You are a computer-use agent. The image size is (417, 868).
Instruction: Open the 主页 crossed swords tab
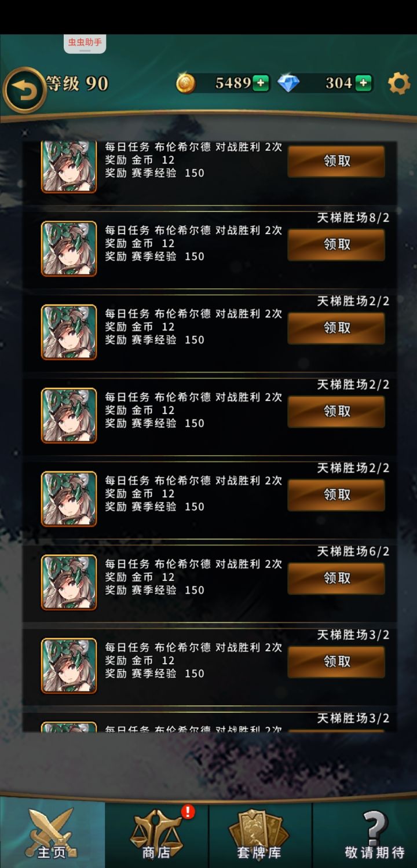coord(52,833)
